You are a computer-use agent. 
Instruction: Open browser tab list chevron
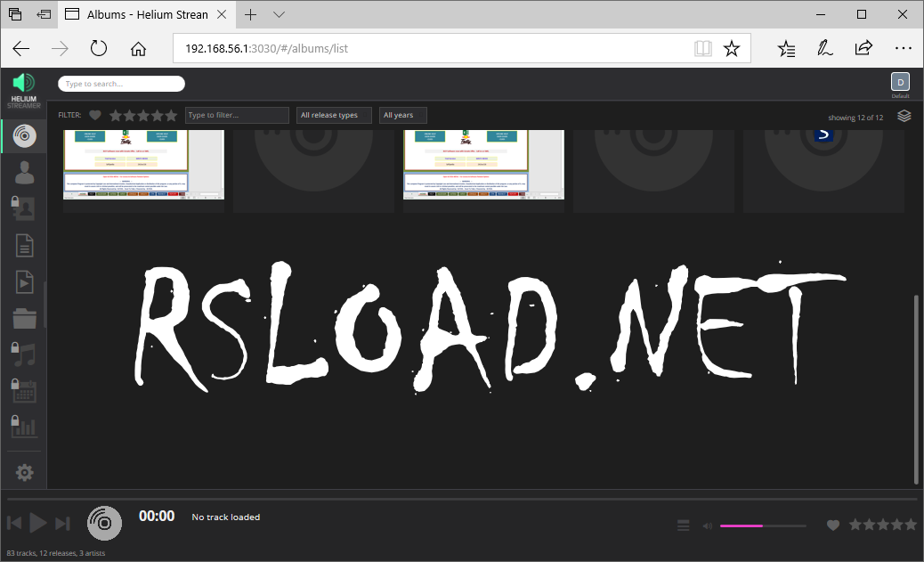click(280, 15)
